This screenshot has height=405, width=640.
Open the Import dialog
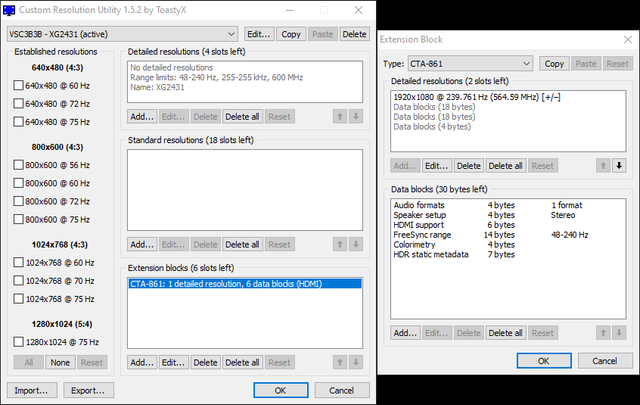coord(32,390)
